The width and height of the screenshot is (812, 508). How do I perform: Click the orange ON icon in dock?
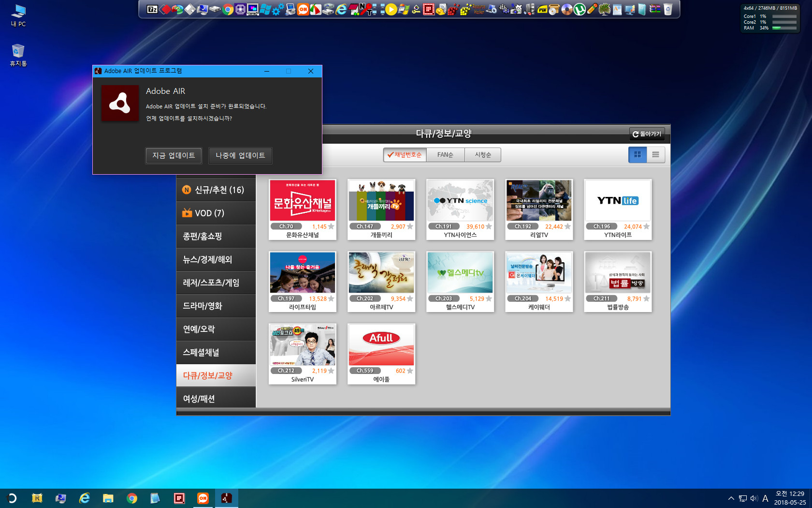[303, 9]
